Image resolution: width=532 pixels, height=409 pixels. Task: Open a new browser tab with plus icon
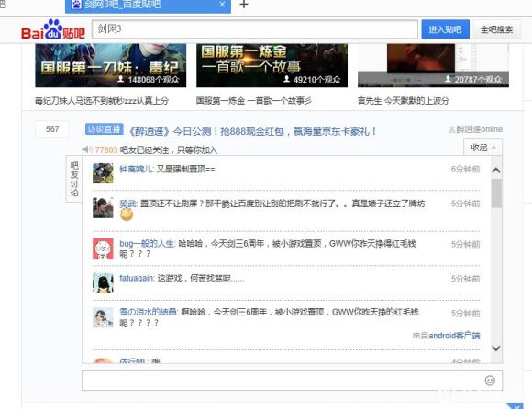(x=244, y=5)
